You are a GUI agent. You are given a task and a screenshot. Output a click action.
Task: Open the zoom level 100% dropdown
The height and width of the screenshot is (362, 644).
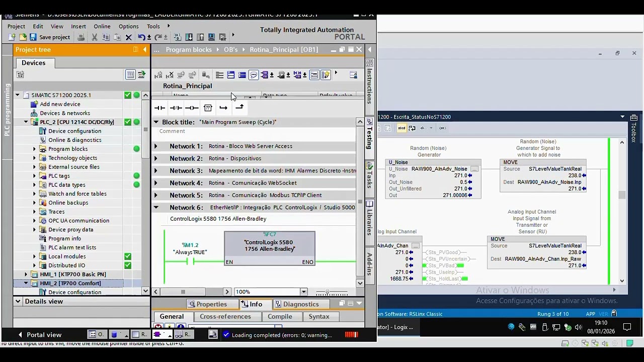(303, 292)
